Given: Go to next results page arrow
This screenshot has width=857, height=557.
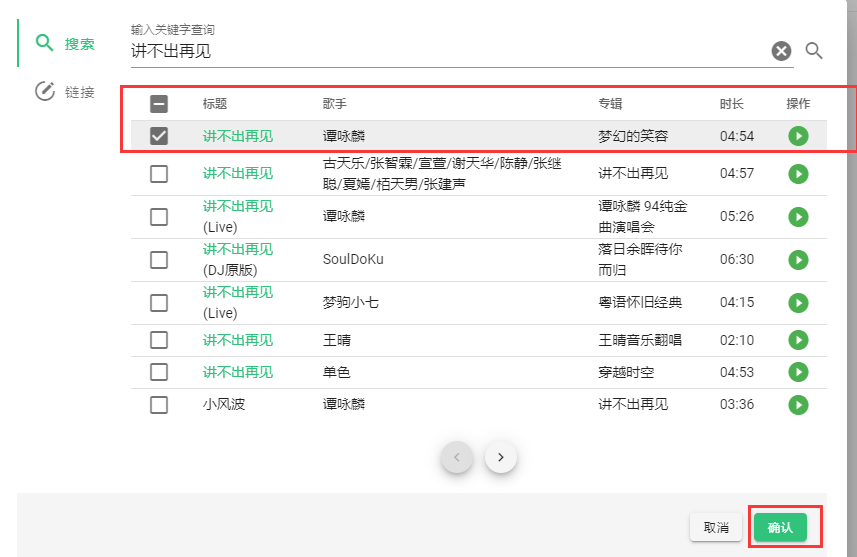Looking at the screenshot, I should pyautogui.click(x=501, y=457).
